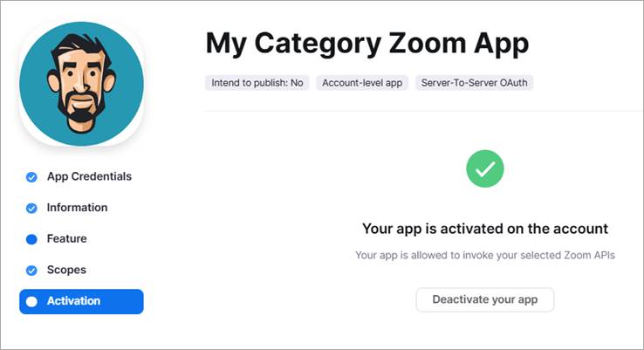Click the 'allowed to invoke your selected Zoom APIs' text
Image resolution: width=644 pixels, height=350 pixels.
pyautogui.click(x=513, y=255)
